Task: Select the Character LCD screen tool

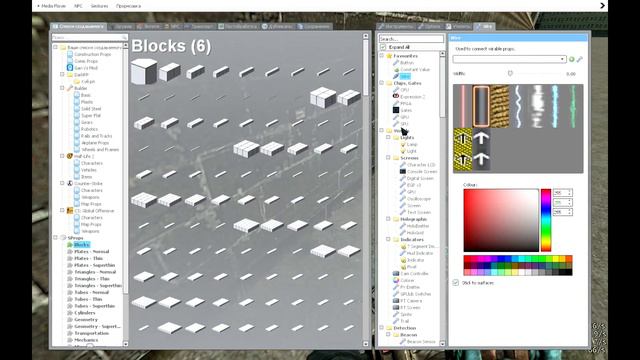Action: (421, 165)
